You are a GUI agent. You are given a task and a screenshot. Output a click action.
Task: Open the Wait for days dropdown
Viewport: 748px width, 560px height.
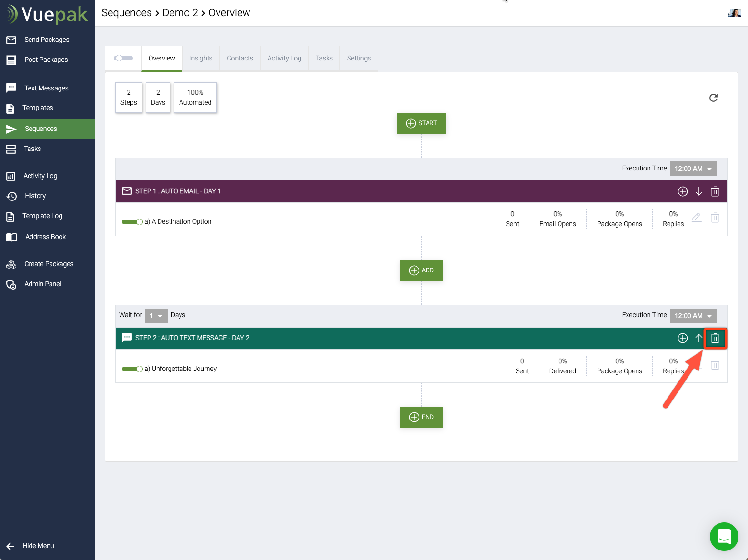tap(156, 316)
